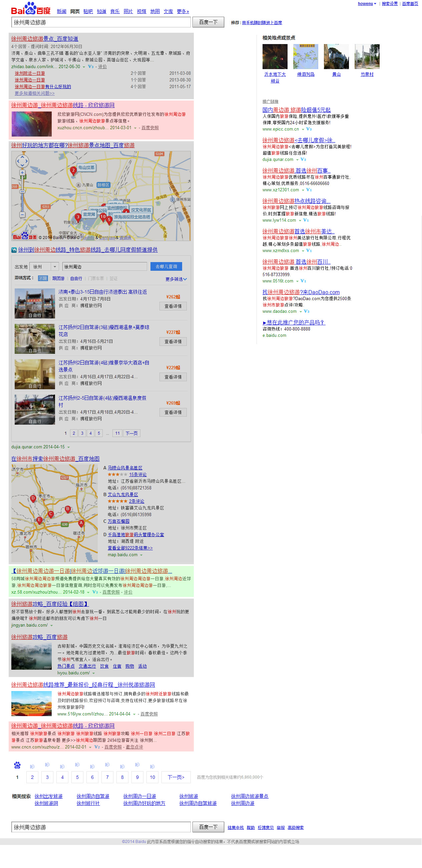The width and height of the screenshot is (422, 868).
Task: Click V1 badge next to www.xz12301.com
Action: (x=309, y=190)
